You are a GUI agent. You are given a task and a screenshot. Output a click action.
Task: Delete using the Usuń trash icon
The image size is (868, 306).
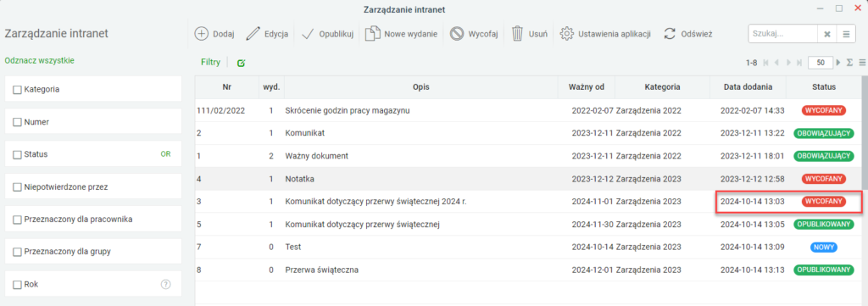(x=517, y=34)
